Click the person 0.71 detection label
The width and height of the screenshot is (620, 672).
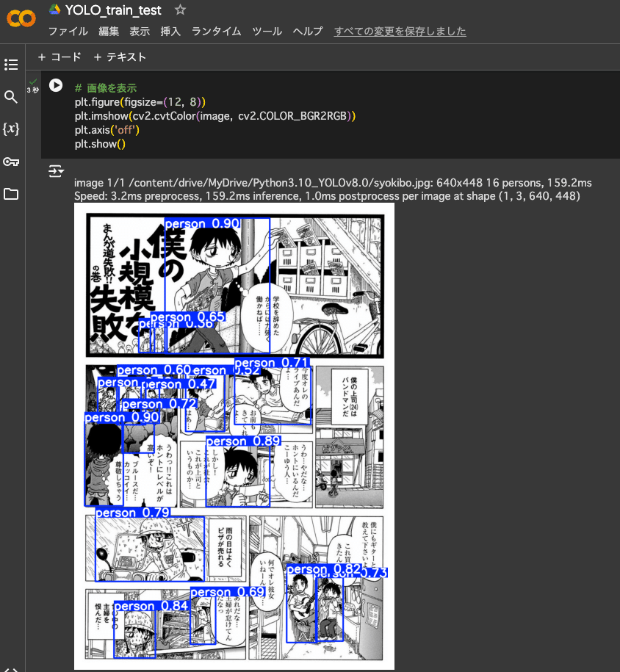pyautogui.click(x=272, y=363)
